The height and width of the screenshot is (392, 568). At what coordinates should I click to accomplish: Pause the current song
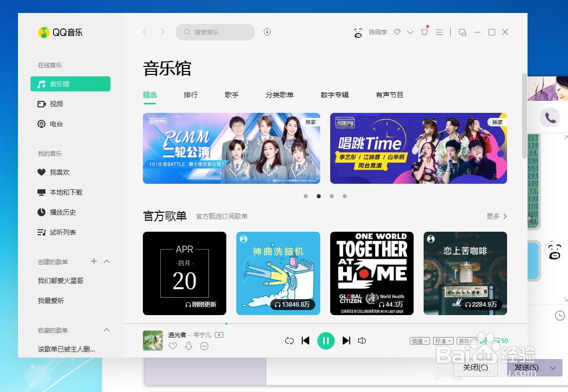[x=326, y=341]
